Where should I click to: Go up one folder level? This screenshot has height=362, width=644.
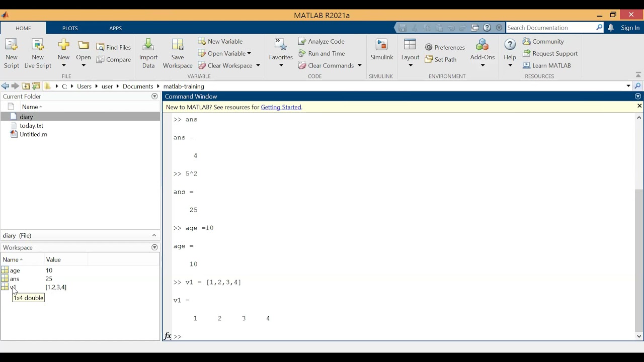(x=26, y=86)
